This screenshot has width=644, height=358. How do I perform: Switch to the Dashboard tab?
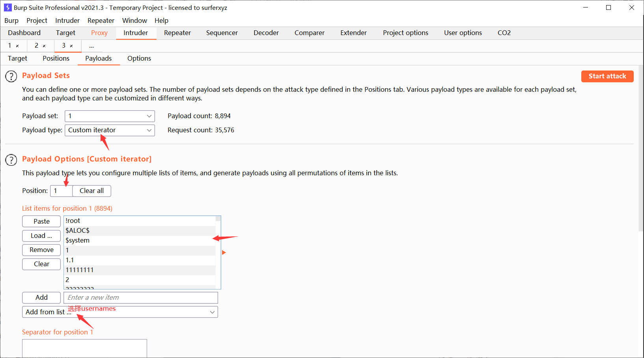24,33
